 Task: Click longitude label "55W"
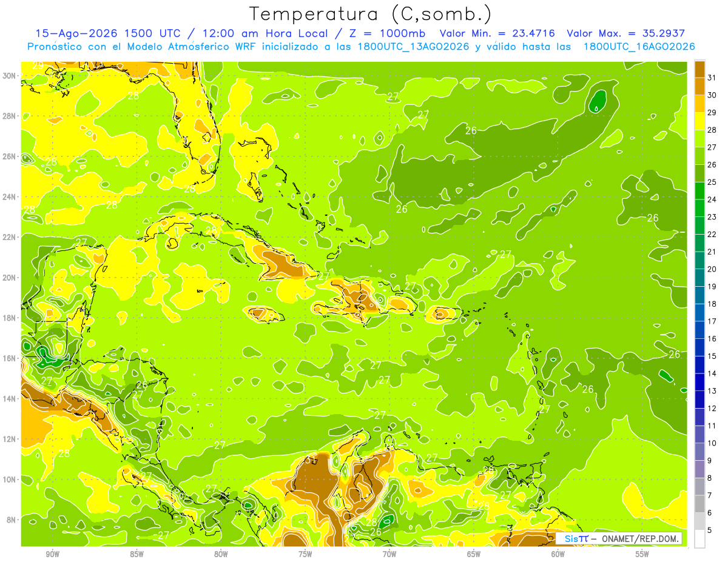pyautogui.click(x=642, y=555)
